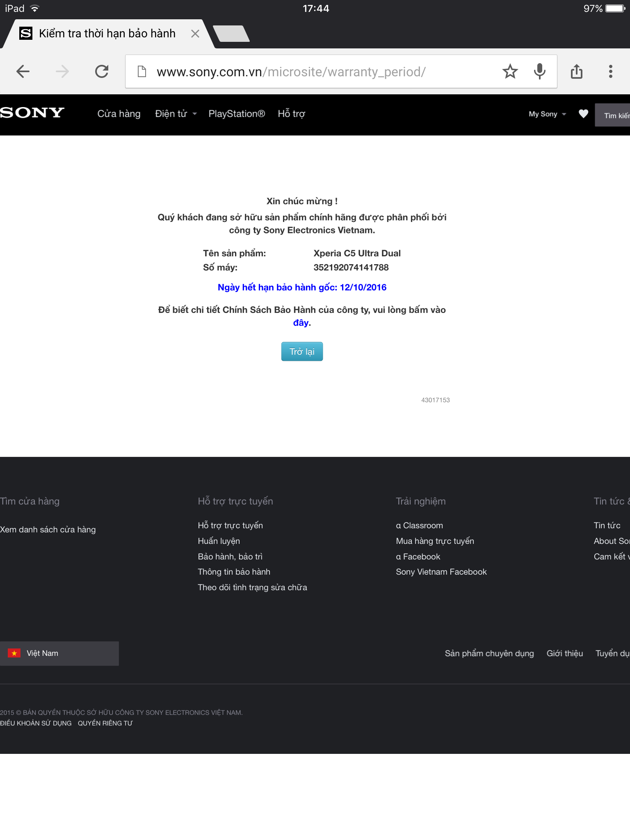Open Xem danh sách cửa hàng link
630x840 pixels.
click(48, 530)
